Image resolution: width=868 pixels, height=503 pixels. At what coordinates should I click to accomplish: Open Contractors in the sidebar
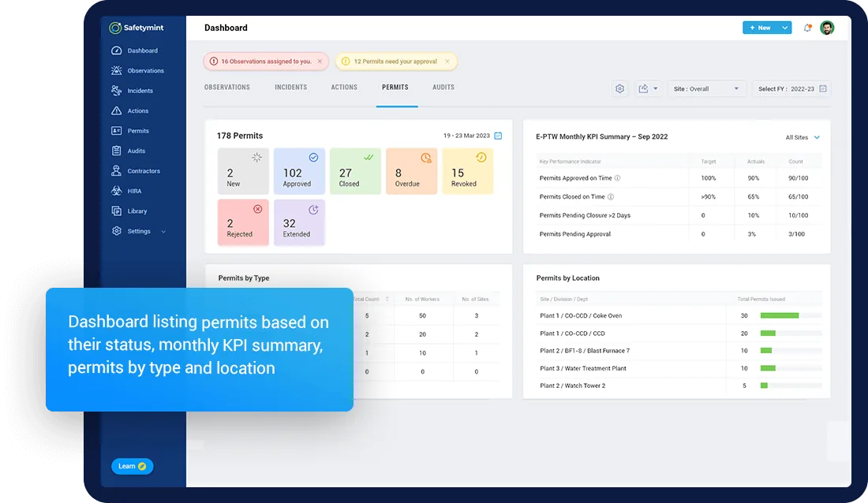click(x=136, y=171)
